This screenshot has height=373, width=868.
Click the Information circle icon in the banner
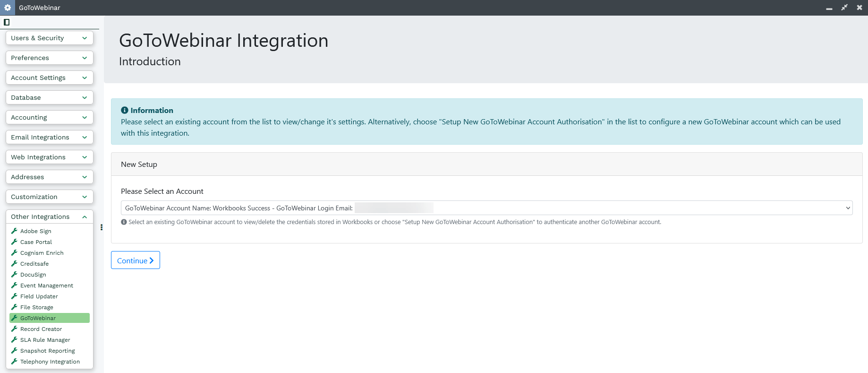click(x=125, y=110)
